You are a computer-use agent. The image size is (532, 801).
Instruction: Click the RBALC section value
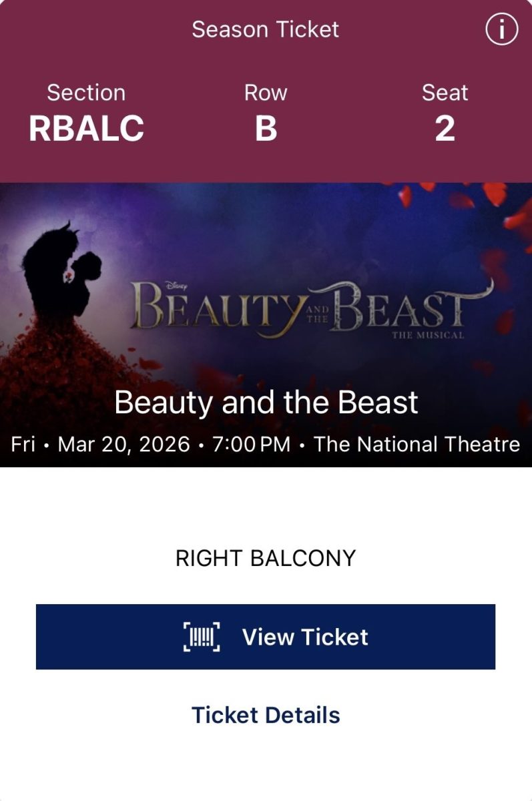coord(86,129)
